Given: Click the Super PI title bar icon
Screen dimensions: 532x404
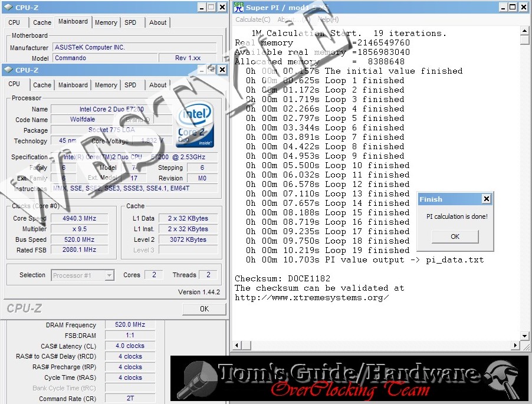Looking at the screenshot, I should point(239,7).
